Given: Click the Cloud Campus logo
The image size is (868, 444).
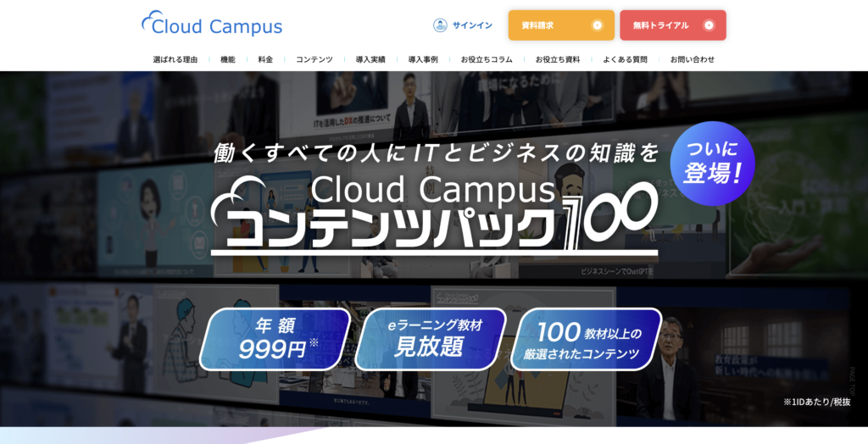Looking at the screenshot, I should [x=212, y=24].
